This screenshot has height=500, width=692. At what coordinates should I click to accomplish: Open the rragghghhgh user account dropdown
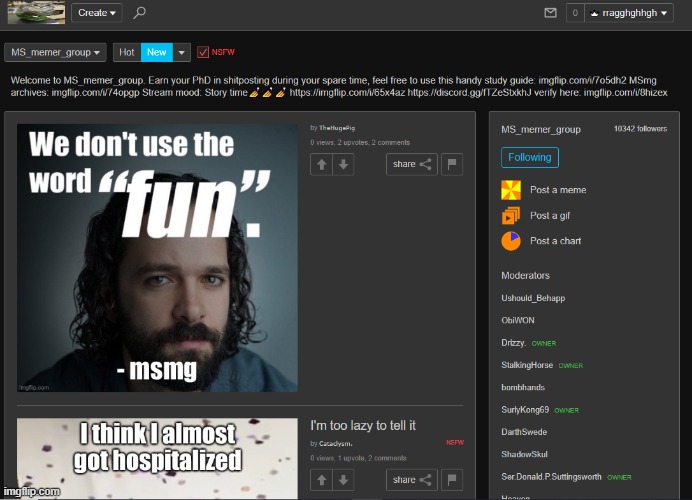[x=629, y=13]
